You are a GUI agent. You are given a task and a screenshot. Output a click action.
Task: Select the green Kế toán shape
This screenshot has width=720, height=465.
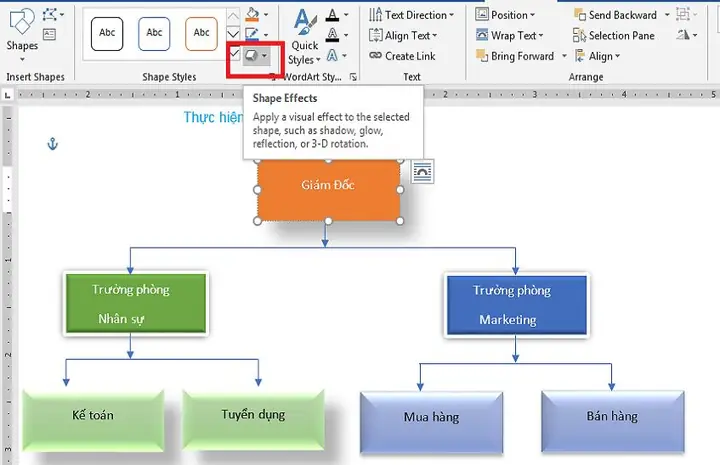click(93, 420)
